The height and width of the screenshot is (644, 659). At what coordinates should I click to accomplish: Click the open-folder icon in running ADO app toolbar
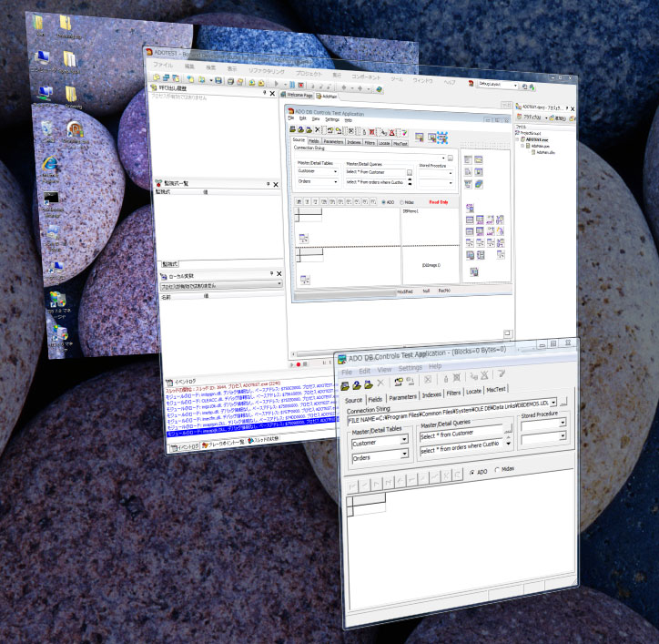pos(345,385)
